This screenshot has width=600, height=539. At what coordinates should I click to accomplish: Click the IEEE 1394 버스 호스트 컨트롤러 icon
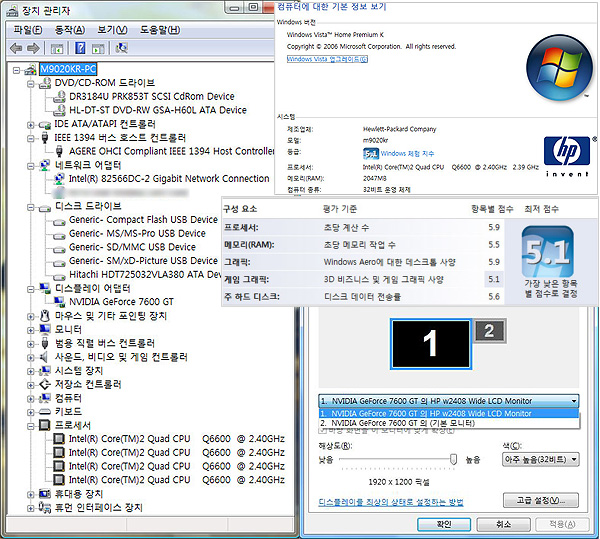(45, 138)
